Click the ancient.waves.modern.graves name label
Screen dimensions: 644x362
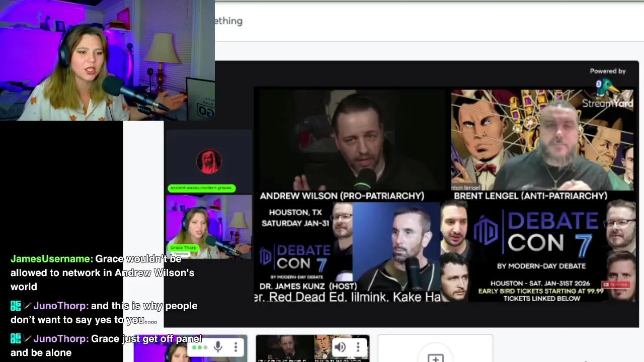click(x=202, y=188)
